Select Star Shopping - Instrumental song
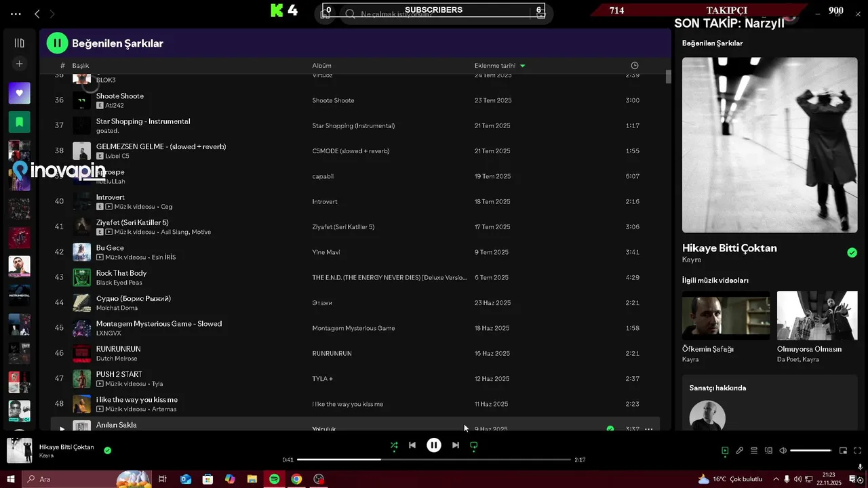The width and height of the screenshot is (868, 488). pyautogui.click(x=143, y=121)
